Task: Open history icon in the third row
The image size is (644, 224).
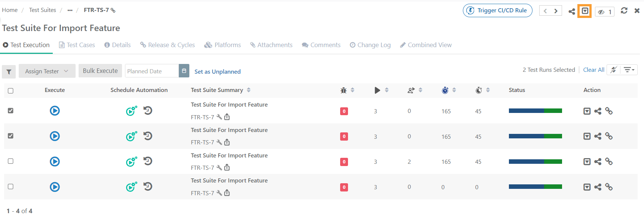Action: (x=148, y=161)
